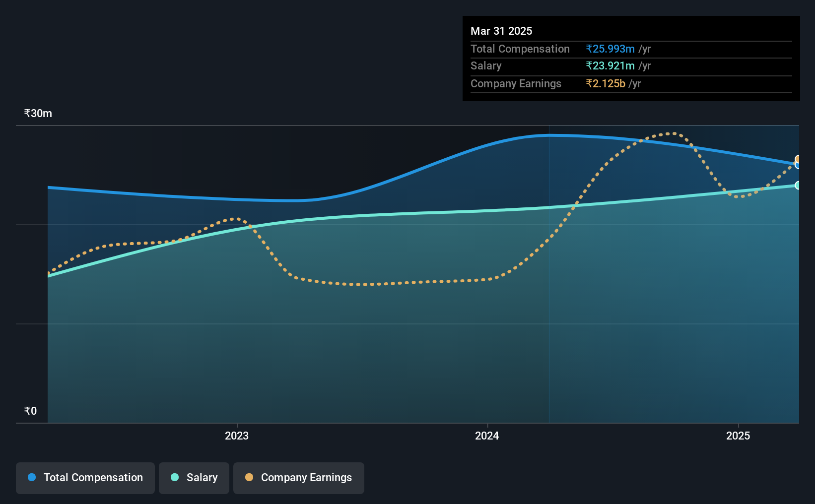Click the ₹2.125b company earnings value
This screenshot has height=504, width=815.
coord(606,83)
